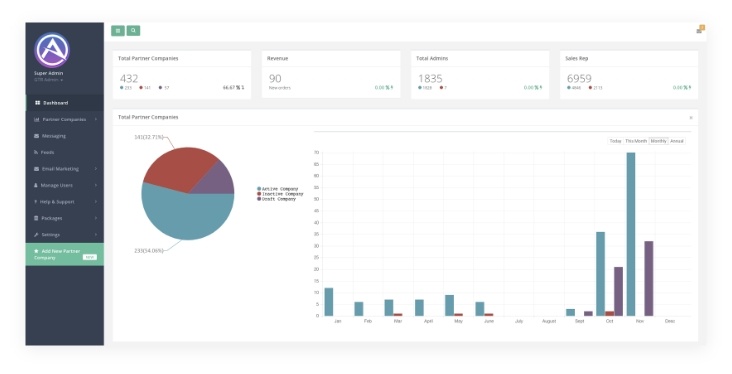The height and width of the screenshot is (374, 732).
Task: Select the This Month chart range
Action: click(636, 141)
